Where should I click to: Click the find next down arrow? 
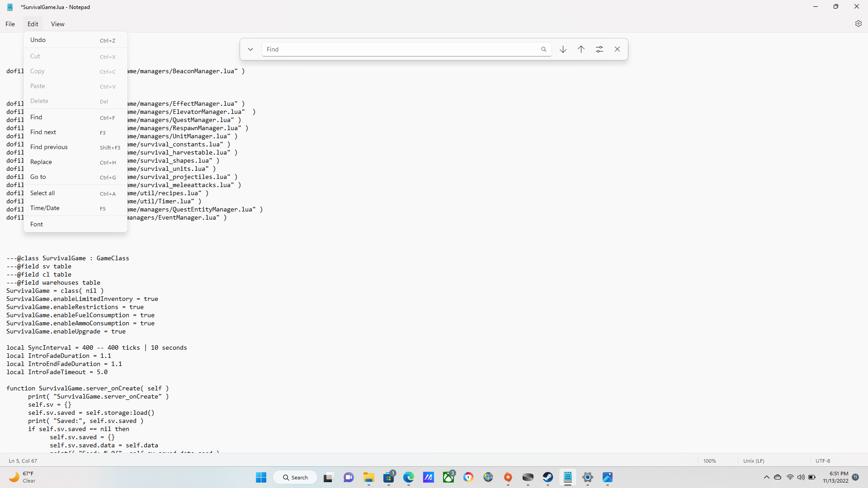click(563, 49)
